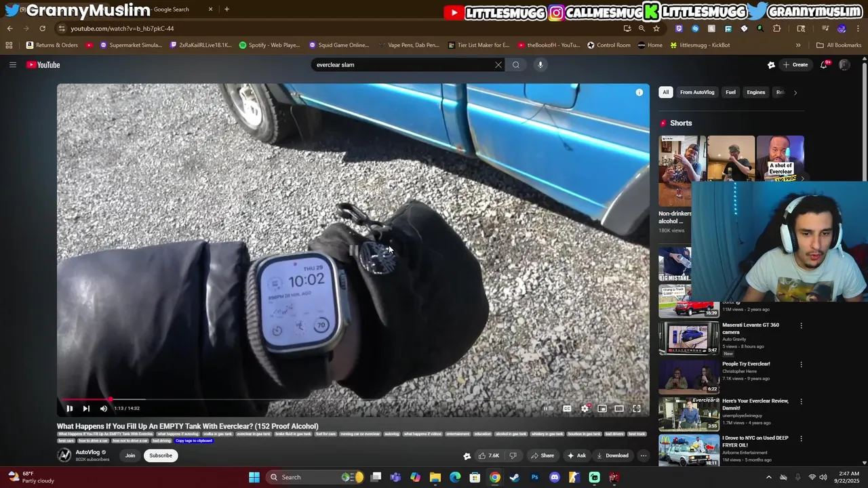Open the YouTube hamburger guide menu

point(12,64)
